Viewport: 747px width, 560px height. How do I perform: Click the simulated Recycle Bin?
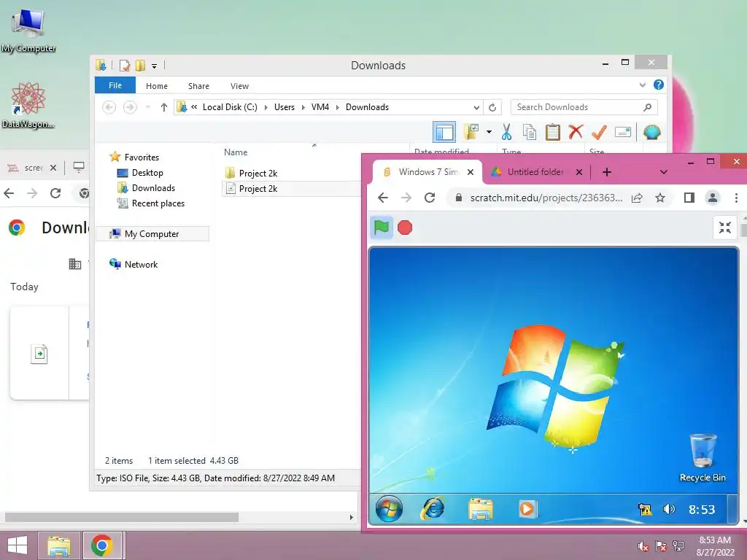(x=703, y=458)
